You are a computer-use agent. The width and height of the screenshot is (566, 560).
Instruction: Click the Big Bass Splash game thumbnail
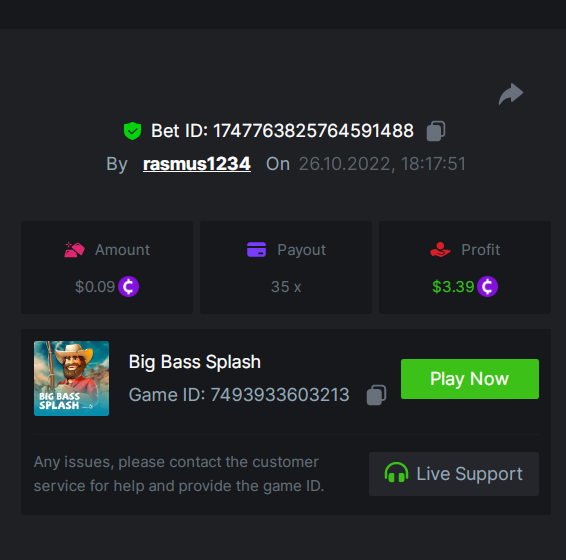(71, 378)
